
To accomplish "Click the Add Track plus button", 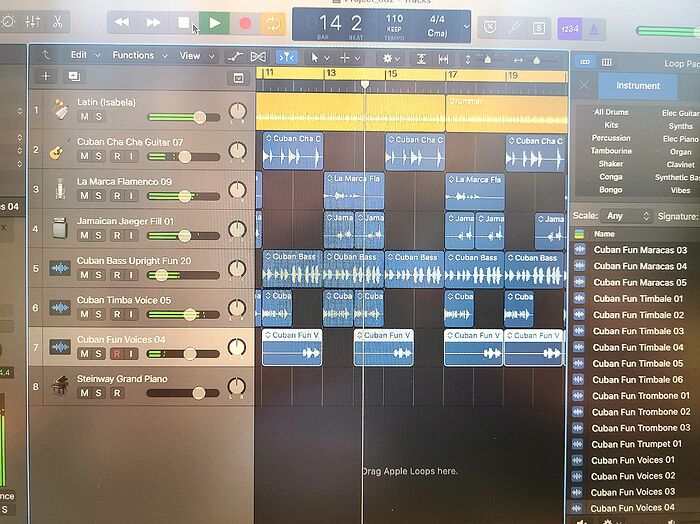I will coord(46,76).
